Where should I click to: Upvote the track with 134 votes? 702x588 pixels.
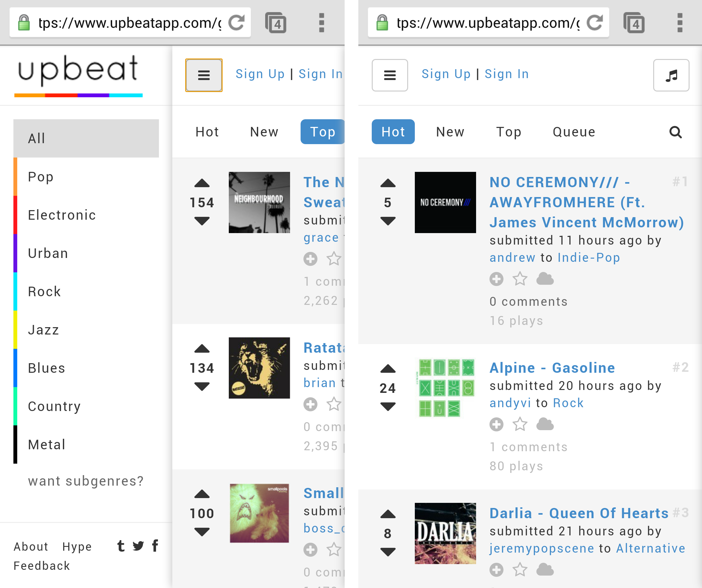(202, 349)
